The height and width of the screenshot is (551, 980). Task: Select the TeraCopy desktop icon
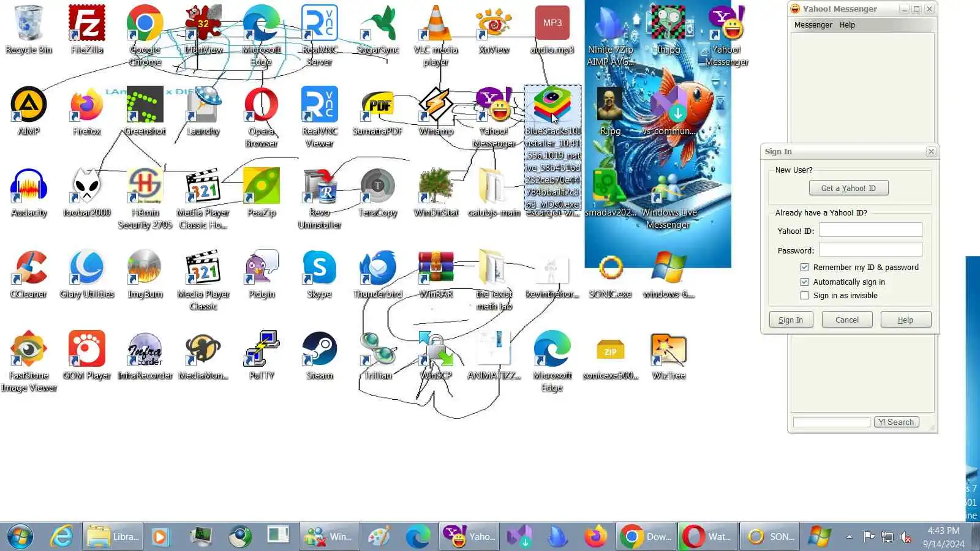[377, 192]
